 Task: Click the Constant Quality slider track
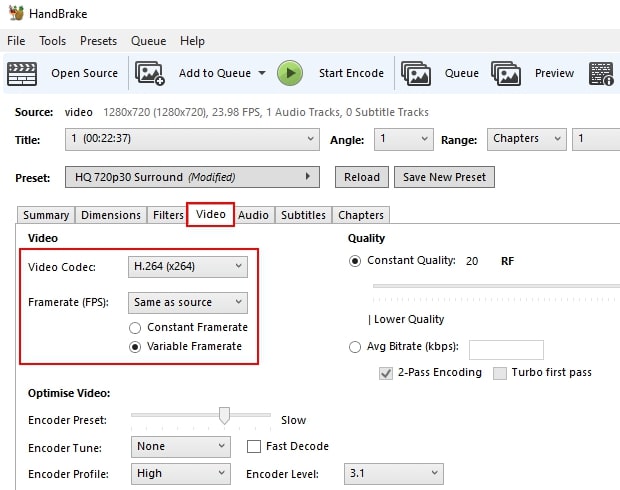click(496, 286)
